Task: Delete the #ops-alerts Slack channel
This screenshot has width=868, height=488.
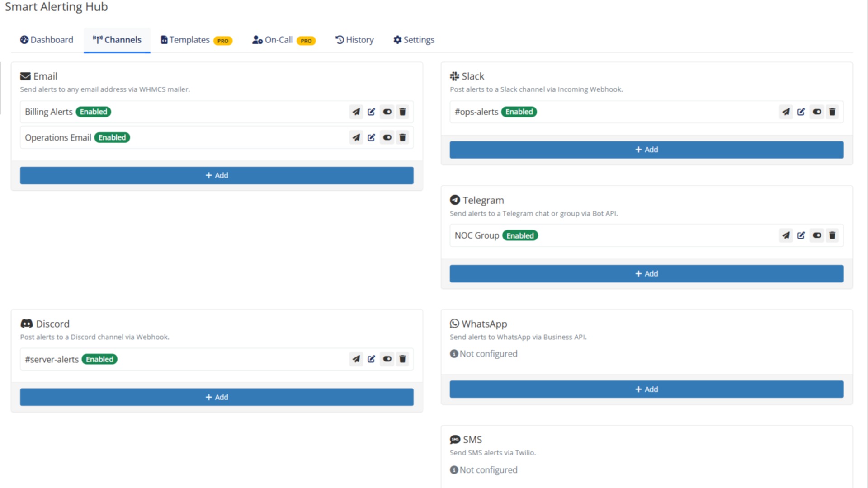Action: click(832, 112)
